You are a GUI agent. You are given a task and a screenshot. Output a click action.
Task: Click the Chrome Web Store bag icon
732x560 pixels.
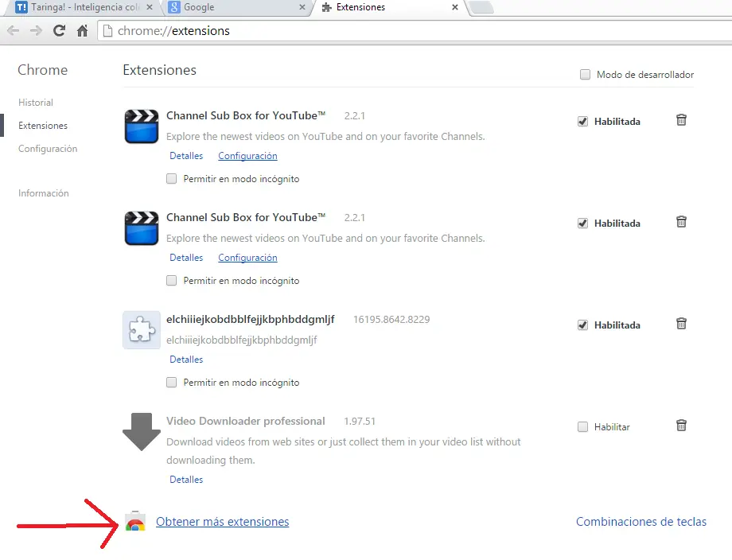click(135, 521)
